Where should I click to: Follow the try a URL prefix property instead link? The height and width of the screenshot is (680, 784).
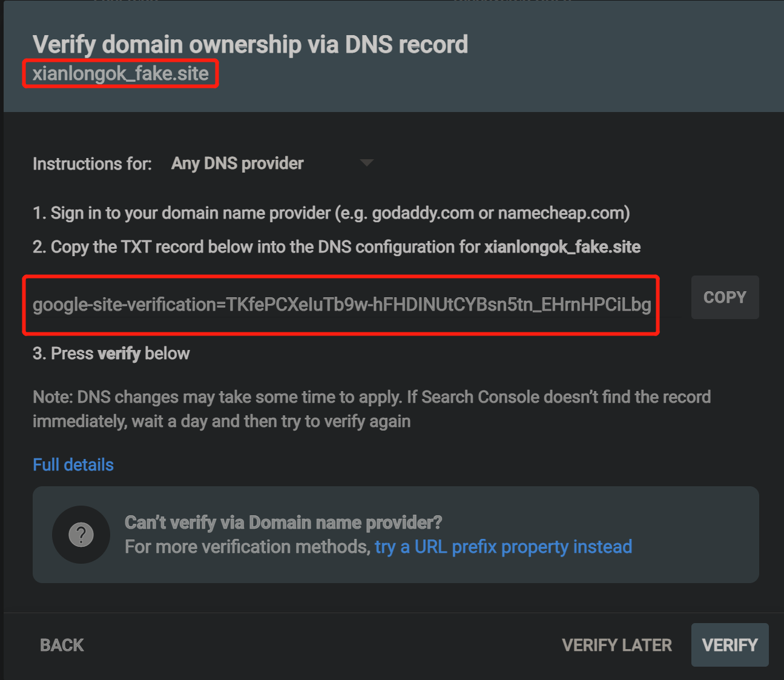[x=503, y=547]
